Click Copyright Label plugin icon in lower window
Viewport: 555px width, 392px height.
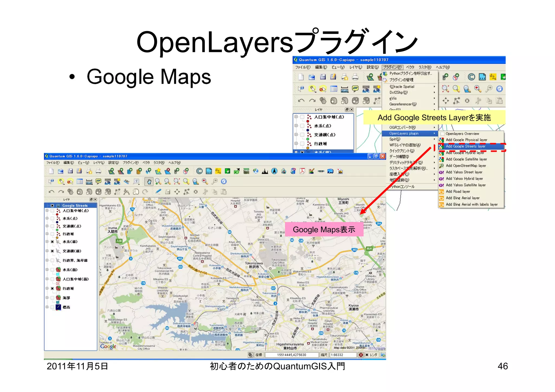coord(199,171)
